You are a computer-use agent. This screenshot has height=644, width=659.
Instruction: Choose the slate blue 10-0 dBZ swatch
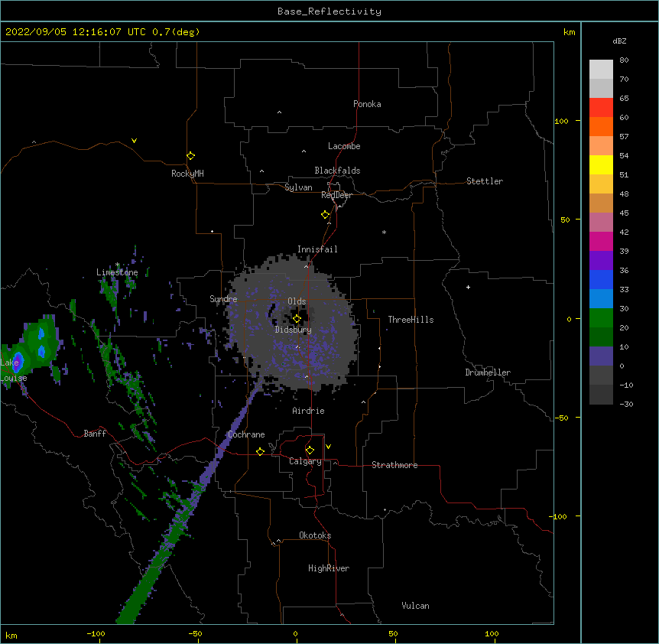tap(601, 356)
